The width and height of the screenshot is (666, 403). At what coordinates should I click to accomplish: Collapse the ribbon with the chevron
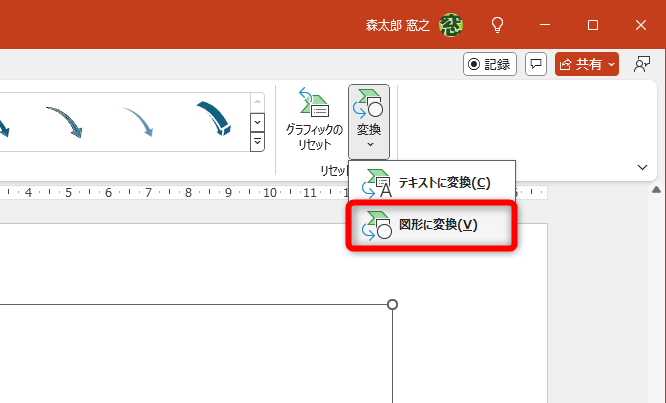click(x=642, y=167)
